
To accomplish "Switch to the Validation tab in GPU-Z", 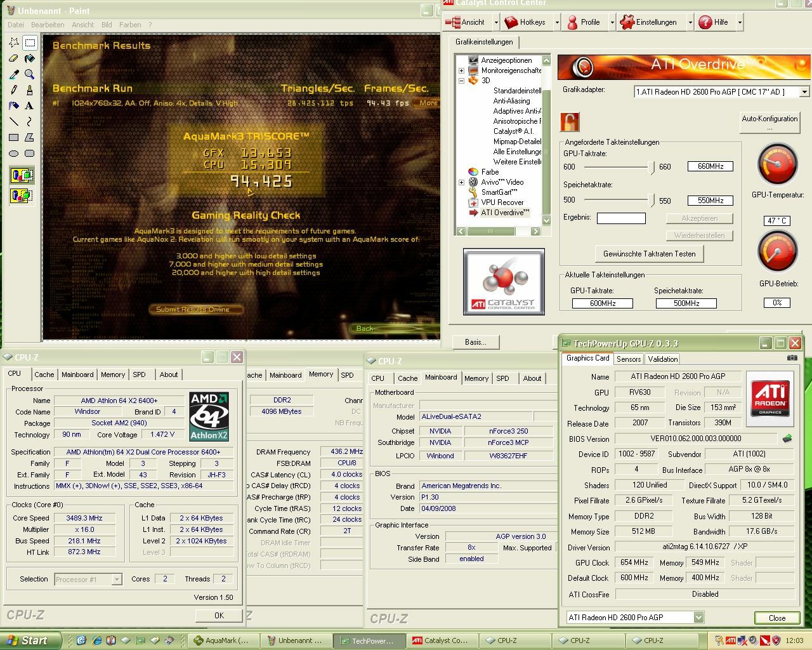I will (x=663, y=359).
